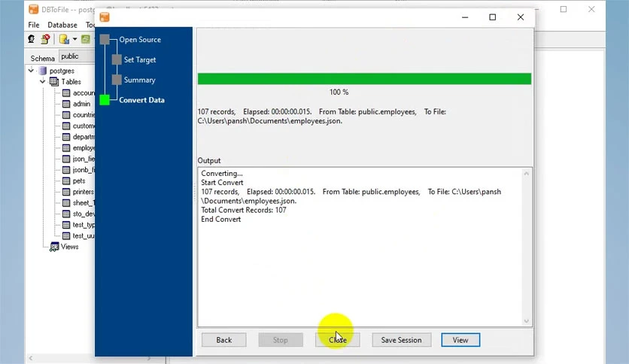Image resolution: width=629 pixels, height=364 pixels.
Task: Click the Set Target step square
Action: point(117,59)
